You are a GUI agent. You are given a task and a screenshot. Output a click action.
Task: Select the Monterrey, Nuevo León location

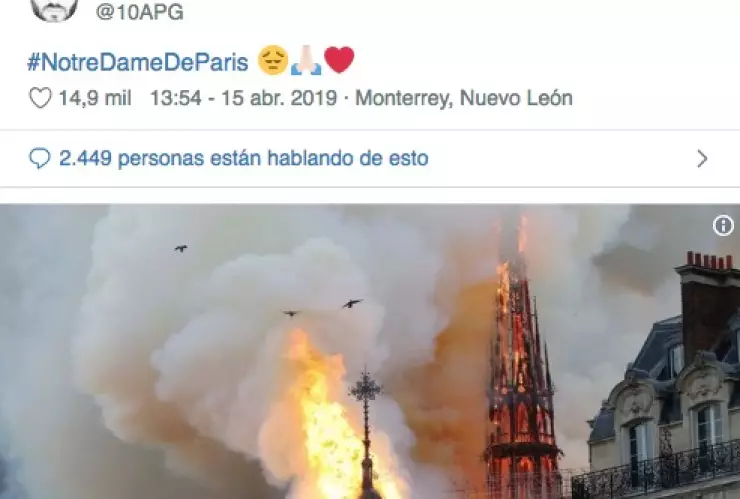point(464,98)
